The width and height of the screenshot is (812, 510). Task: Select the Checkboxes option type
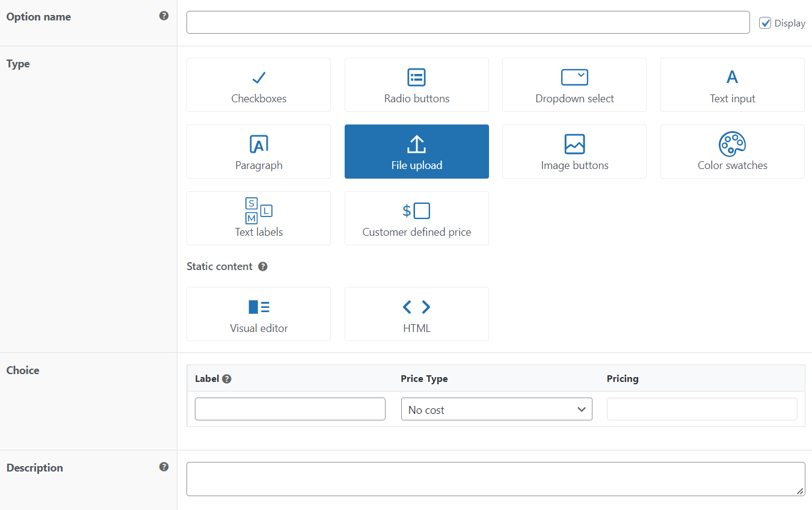pyautogui.click(x=258, y=85)
